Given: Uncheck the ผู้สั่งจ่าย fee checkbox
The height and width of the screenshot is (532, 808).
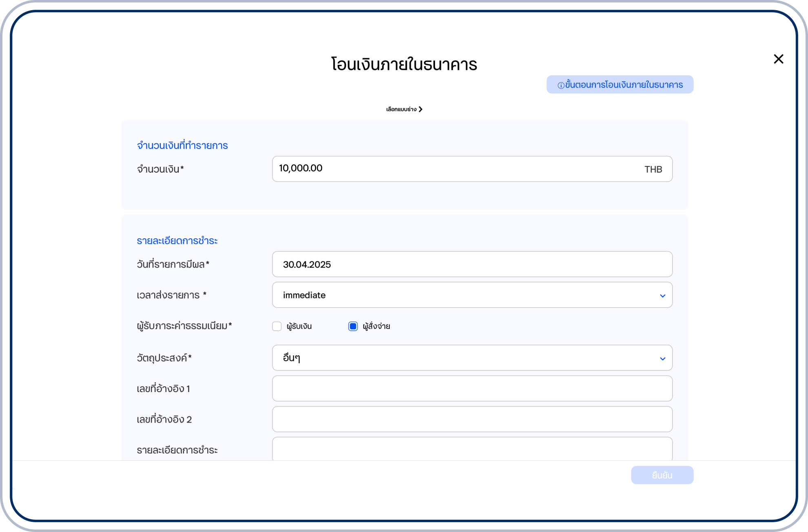Looking at the screenshot, I should [353, 326].
